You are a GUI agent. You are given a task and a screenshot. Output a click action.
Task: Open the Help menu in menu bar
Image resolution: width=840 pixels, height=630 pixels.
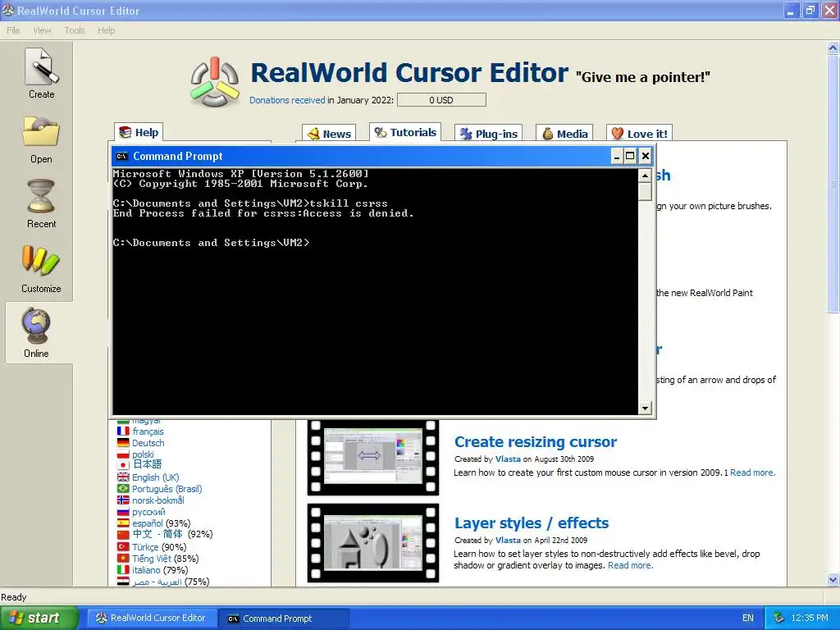pos(106,30)
